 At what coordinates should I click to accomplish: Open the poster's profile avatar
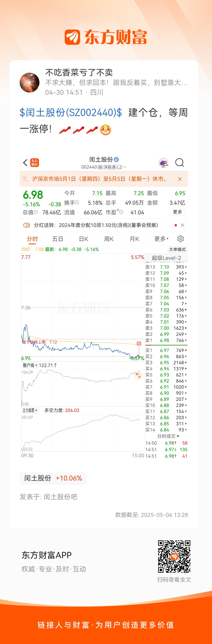(x=30, y=82)
